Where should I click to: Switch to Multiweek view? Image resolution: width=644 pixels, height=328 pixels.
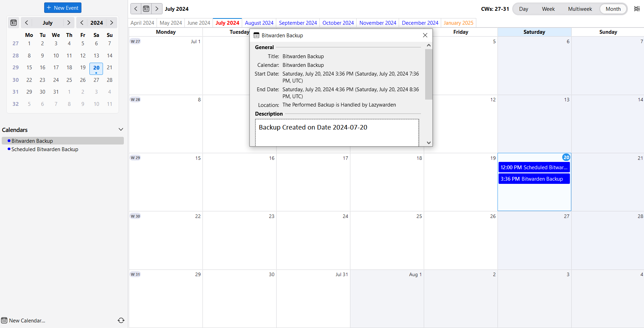coord(580,9)
